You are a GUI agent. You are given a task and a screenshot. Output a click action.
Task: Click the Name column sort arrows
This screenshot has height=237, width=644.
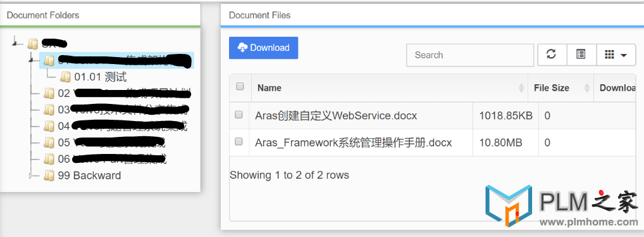tap(521, 87)
